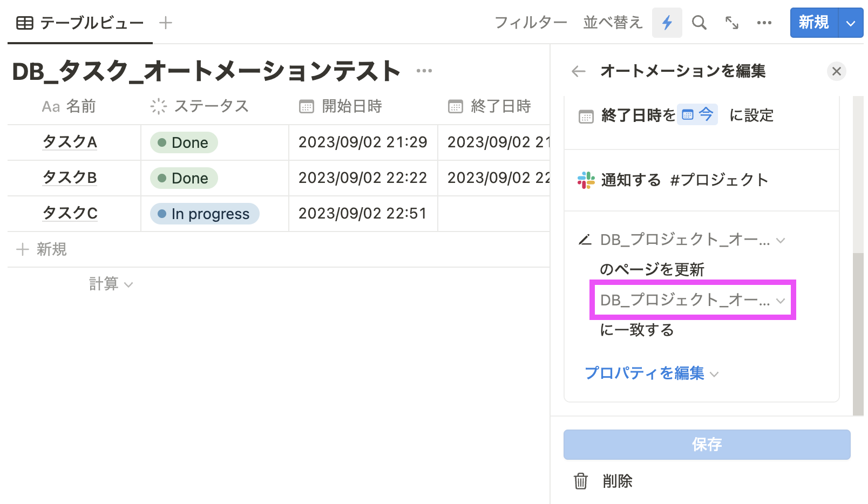Open the フィルター menu
This screenshot has height=504, width=868.
coord(531,23)
